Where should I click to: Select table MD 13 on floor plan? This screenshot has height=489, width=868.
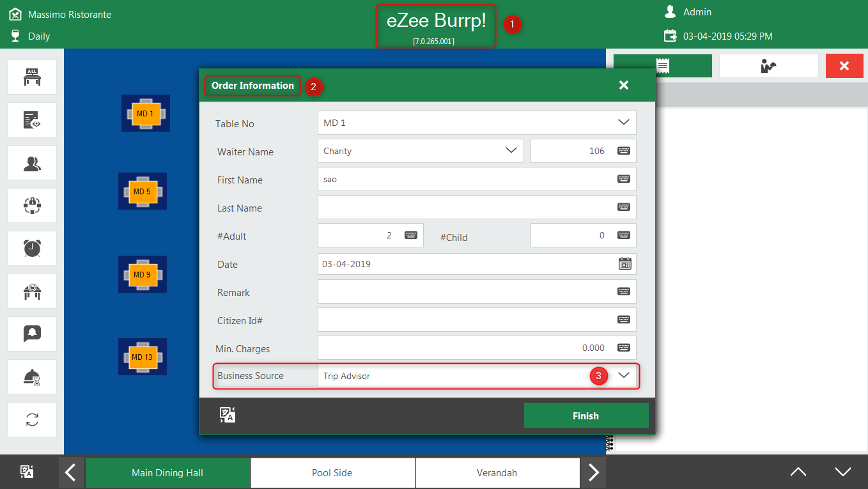pos(143,357)
